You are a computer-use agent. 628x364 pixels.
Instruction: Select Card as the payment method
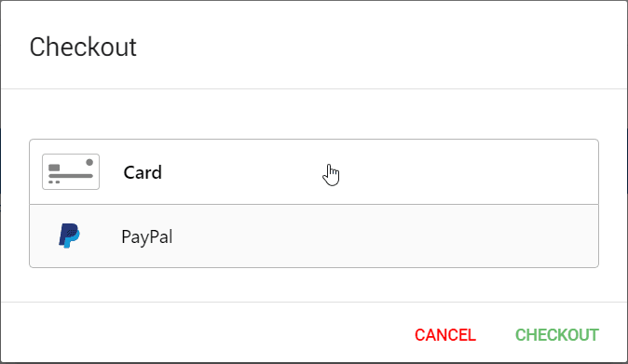(314, 172)
